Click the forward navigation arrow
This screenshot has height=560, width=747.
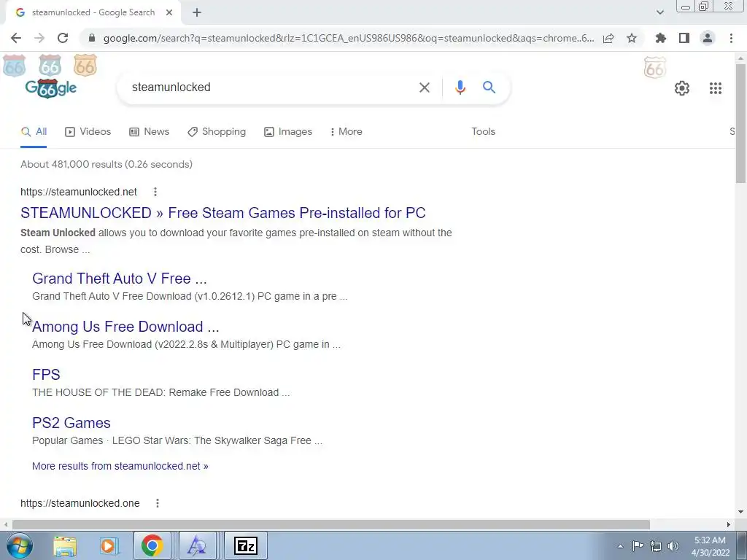click(39, 38)
